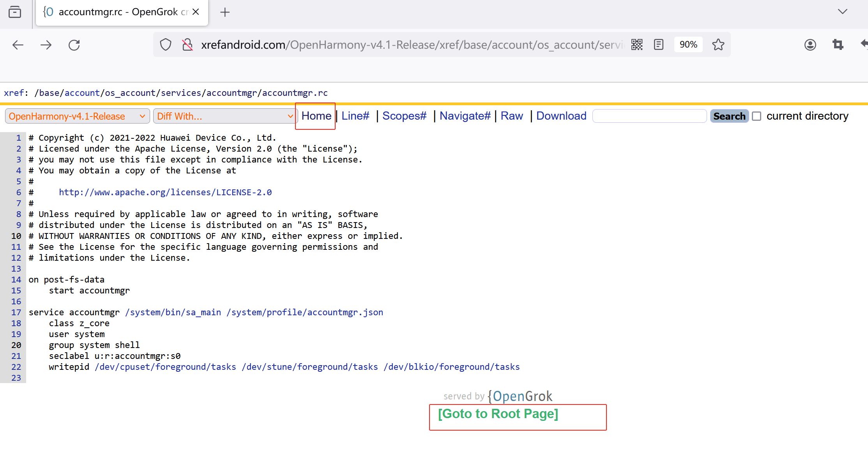Open OpenHarmony-v4.1-Release project dropdown
Image resolution: width=868 pixels, height=461 pixels.
pyautogui.click(x=77, y=116)
